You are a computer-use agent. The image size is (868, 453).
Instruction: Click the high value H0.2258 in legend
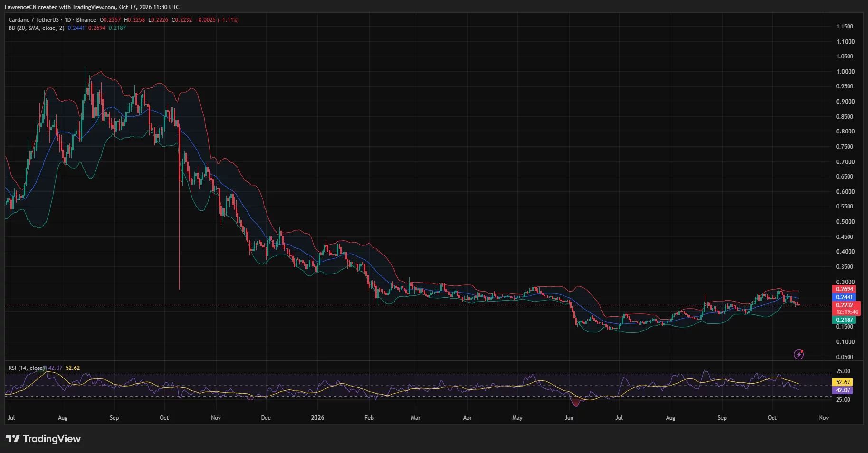pyautogui.click(x=134, y=20)
